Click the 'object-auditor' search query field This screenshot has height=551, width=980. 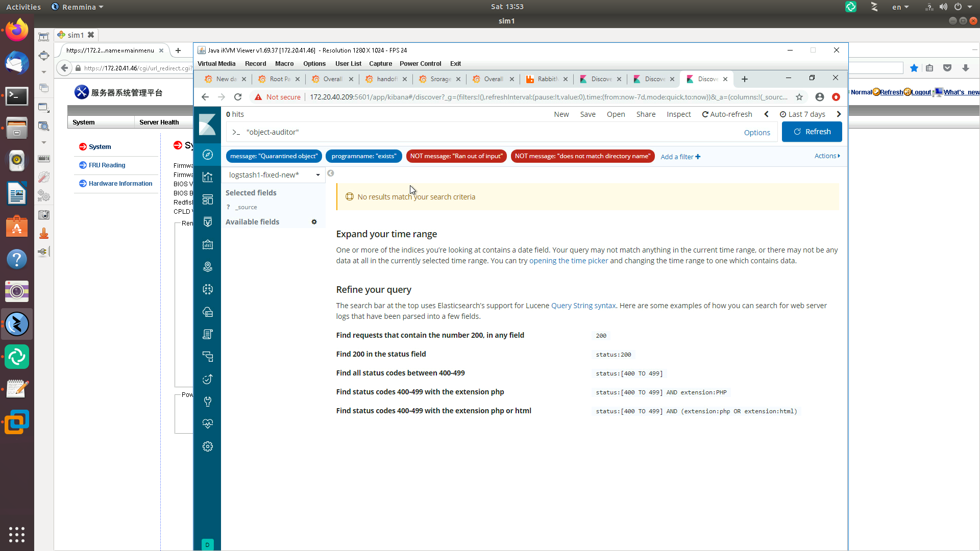[x=485, y=132]
